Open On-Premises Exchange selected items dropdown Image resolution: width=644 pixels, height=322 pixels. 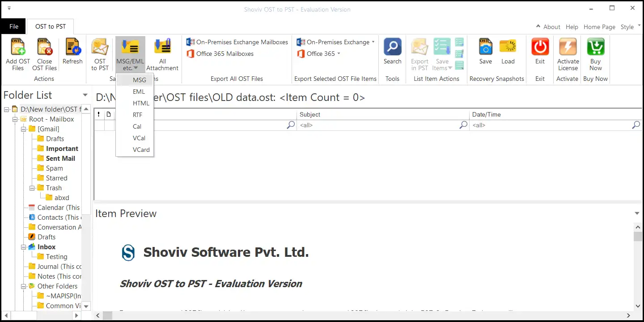point(335,42)
